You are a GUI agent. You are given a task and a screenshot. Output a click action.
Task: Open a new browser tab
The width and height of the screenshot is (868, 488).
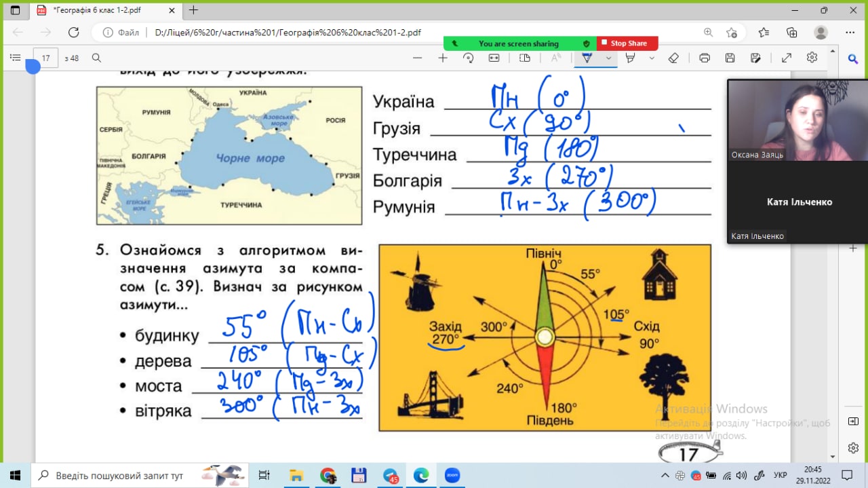tap(194, 10)
